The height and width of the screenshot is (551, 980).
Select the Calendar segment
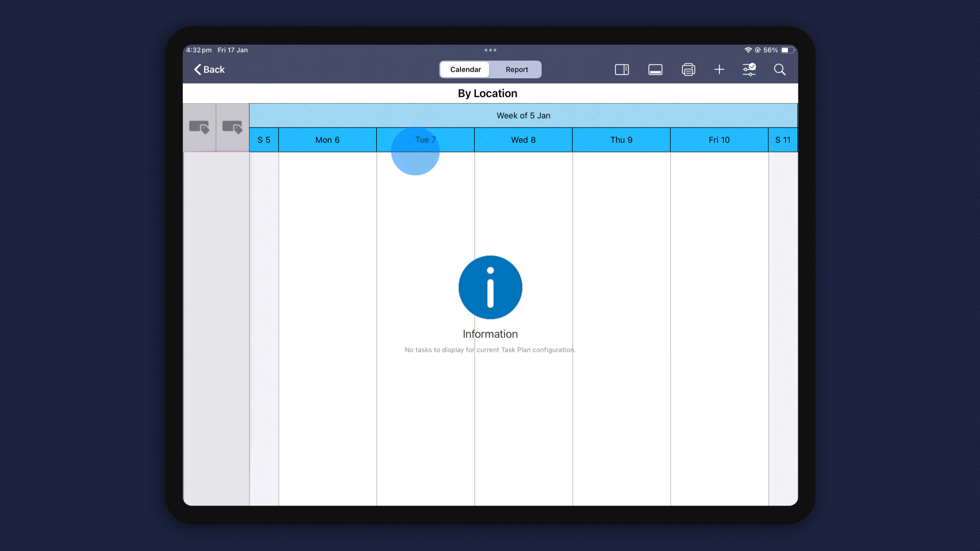[465, 69]
